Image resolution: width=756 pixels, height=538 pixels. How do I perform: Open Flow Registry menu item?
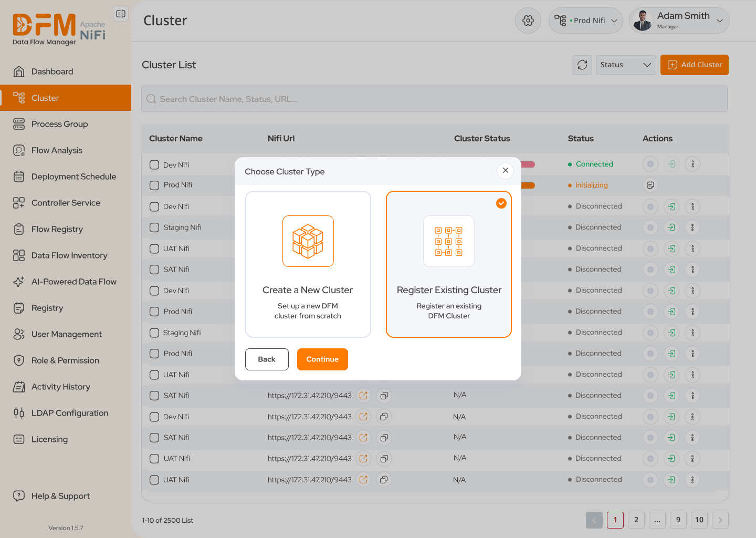click(x=66, y=229)
